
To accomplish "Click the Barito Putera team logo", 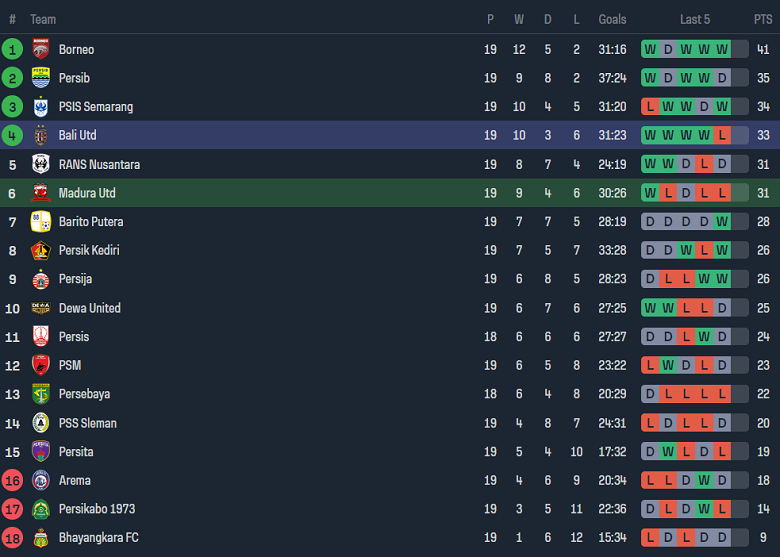I will click(41, 222).
